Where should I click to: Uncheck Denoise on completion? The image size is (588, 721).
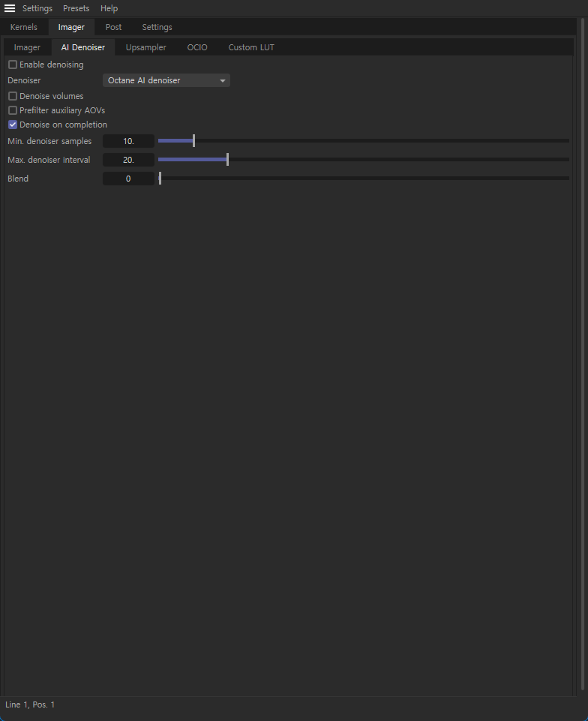[x=13, y=125]
